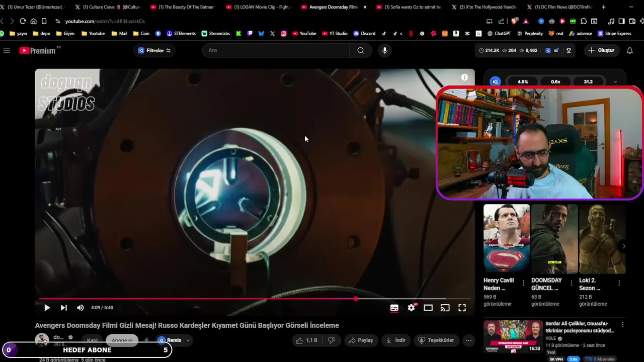
Task: Open the Giyim bookmarks folder
Action: pos(65,34)
